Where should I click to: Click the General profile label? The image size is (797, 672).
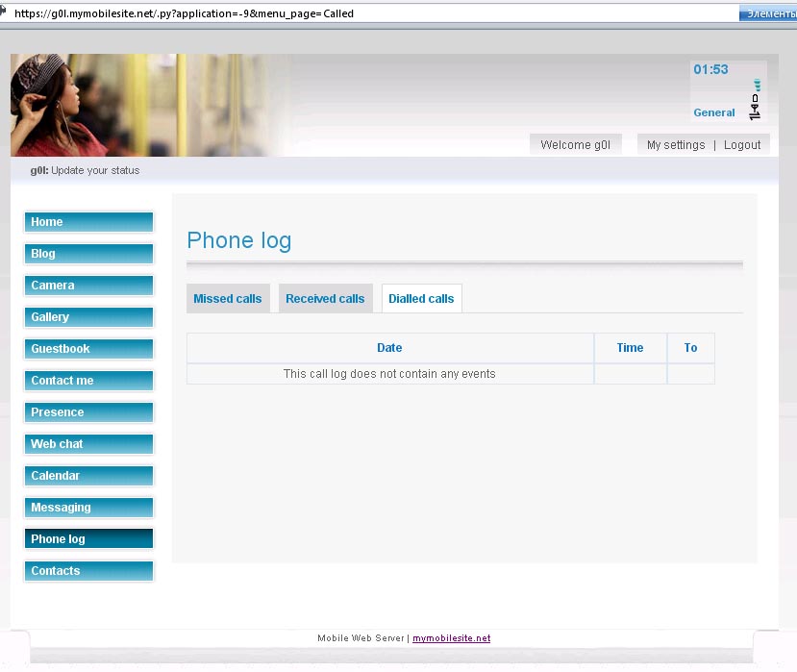[x=714, y=112]
